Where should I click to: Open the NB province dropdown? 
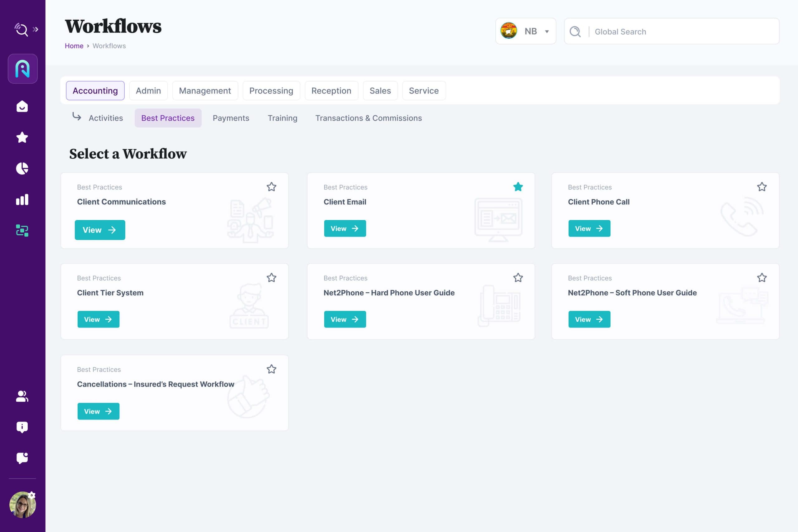click(x=525, y=31)
